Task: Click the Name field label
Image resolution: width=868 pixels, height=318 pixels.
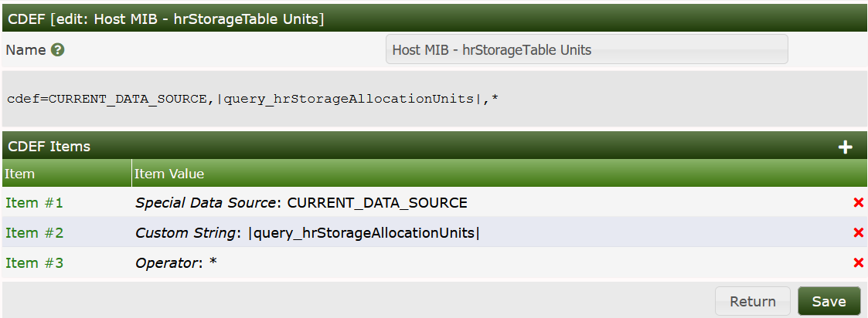Action: pyautogui.click(x=26, y=49)
